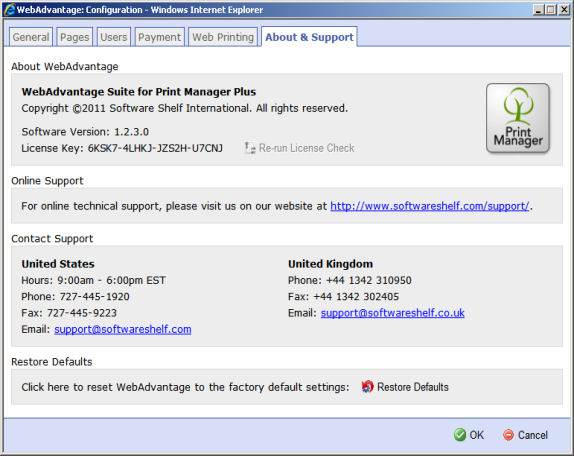574x456 pixels.
Task: Go to the Payment tab
Action: (159, 37)
